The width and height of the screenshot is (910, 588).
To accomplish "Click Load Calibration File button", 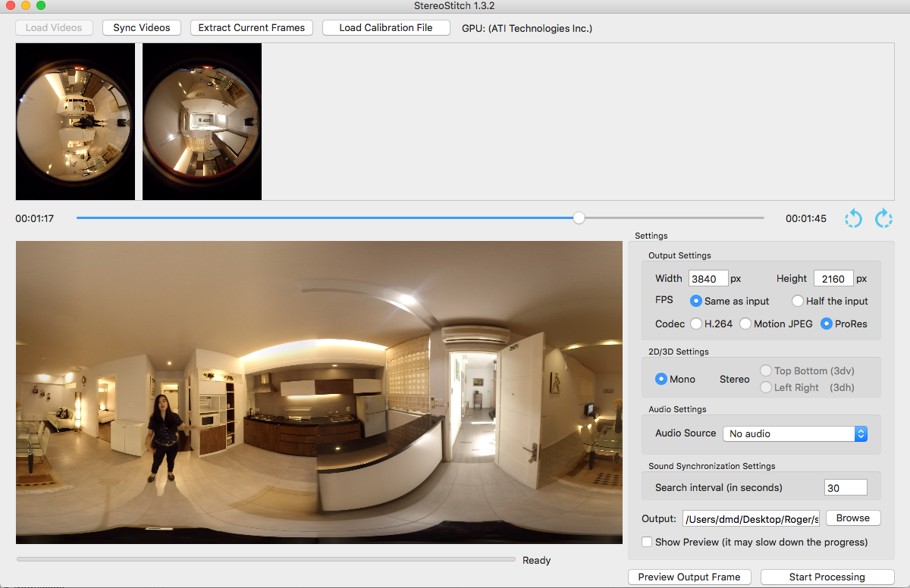I will point(385,28).
